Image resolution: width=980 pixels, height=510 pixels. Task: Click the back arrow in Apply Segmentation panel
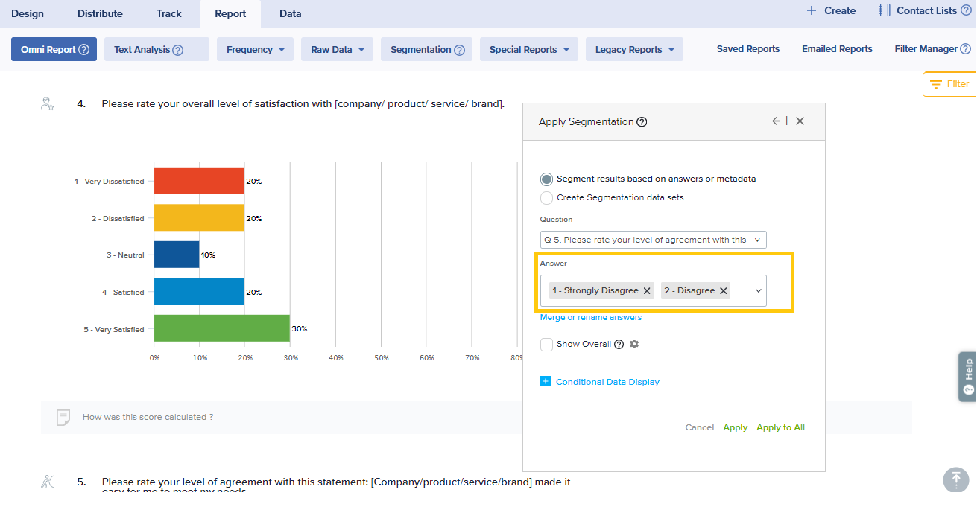tap(776, 121)
